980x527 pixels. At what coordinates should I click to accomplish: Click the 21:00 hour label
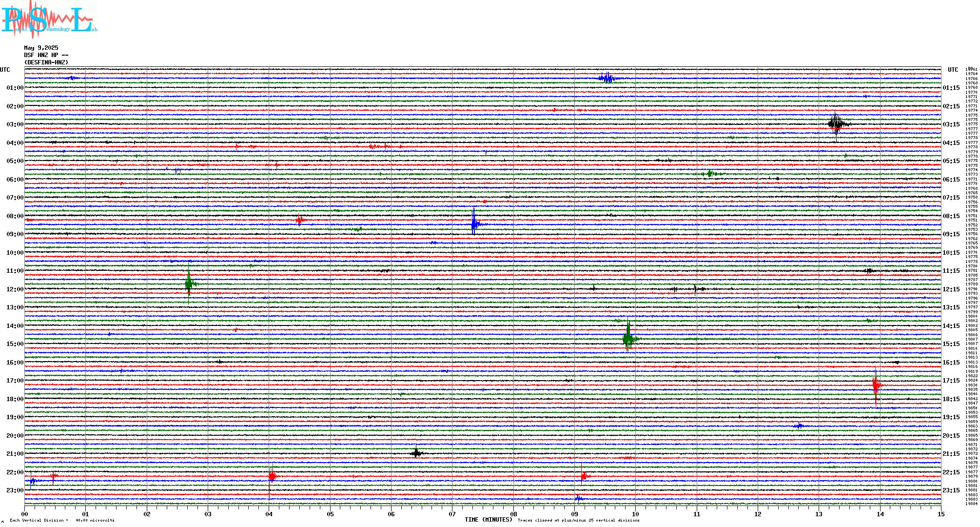(x=15, y=454)
